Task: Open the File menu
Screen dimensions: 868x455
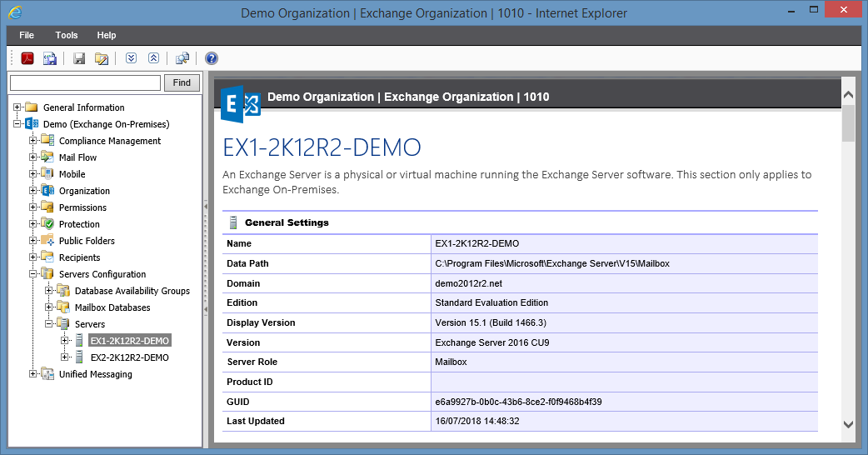Action: coord(27,35)
